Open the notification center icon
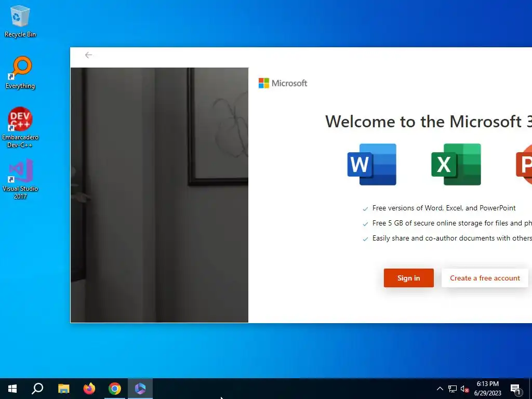 (x=516, y=389)
